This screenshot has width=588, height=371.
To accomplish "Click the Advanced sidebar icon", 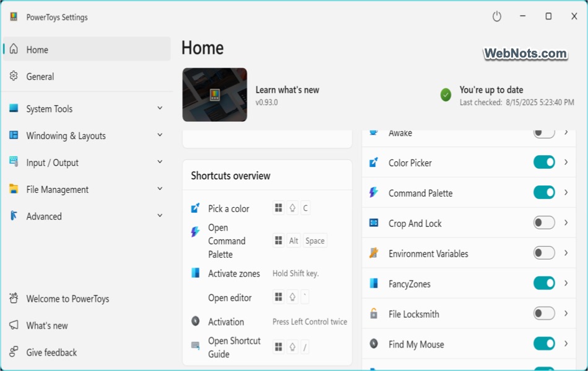I will point(14,216).
